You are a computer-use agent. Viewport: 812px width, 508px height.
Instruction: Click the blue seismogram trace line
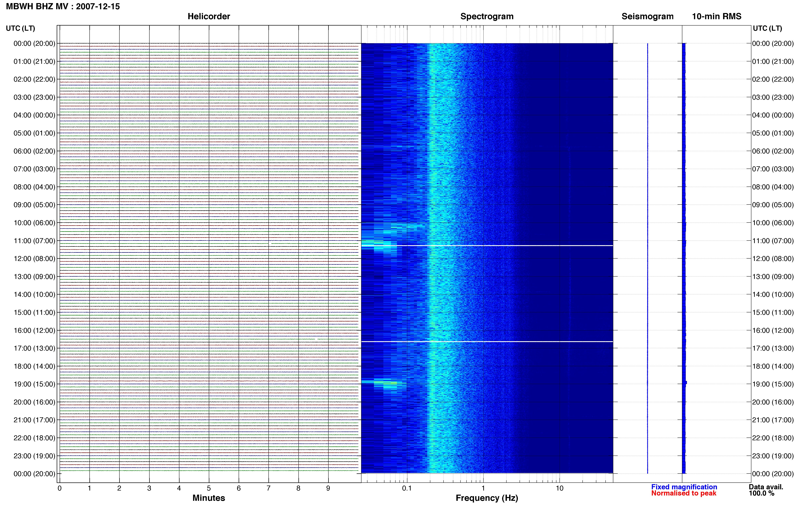tap(648, 258)
